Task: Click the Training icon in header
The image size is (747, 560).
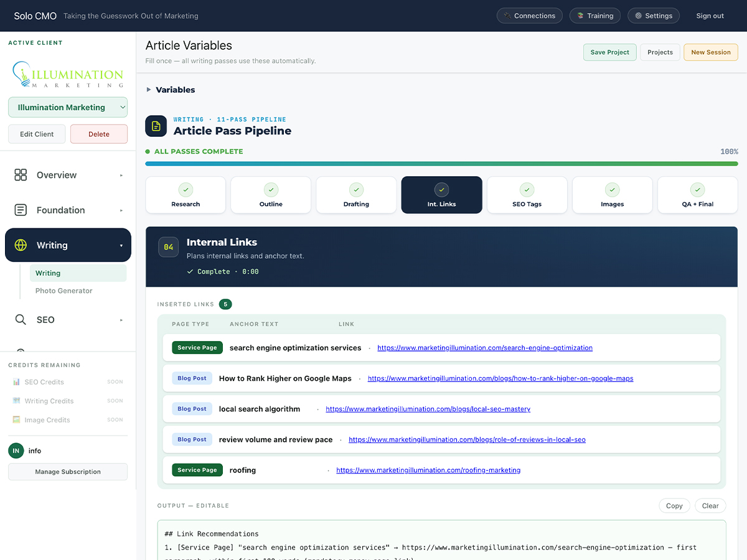Action: tap(580, 16)
